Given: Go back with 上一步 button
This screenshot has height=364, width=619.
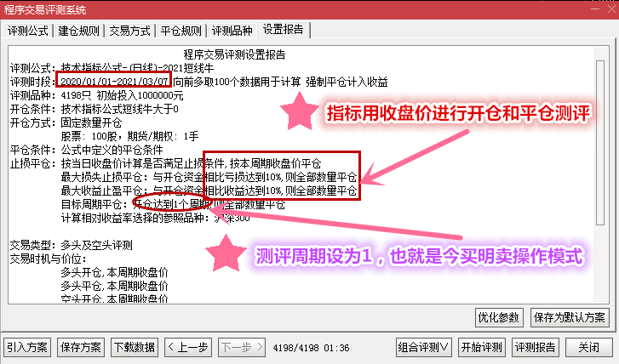Looking at the screenshot, I should [x=188, y=348].
